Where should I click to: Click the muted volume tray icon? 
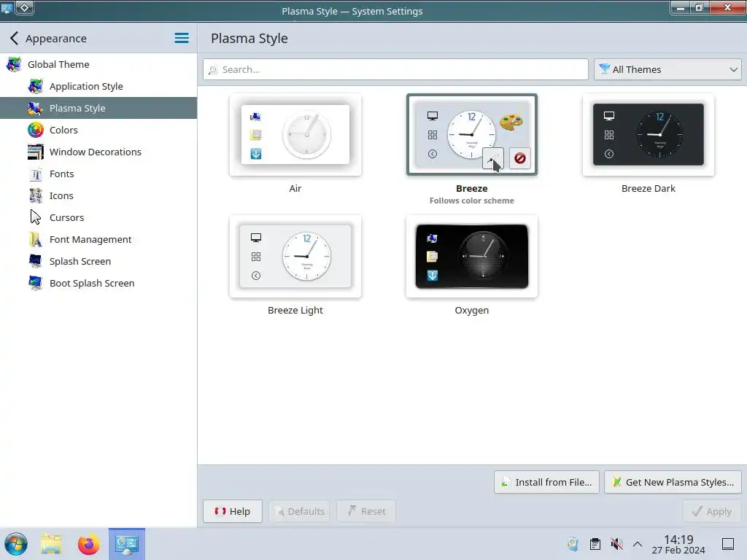coord(617,544)
